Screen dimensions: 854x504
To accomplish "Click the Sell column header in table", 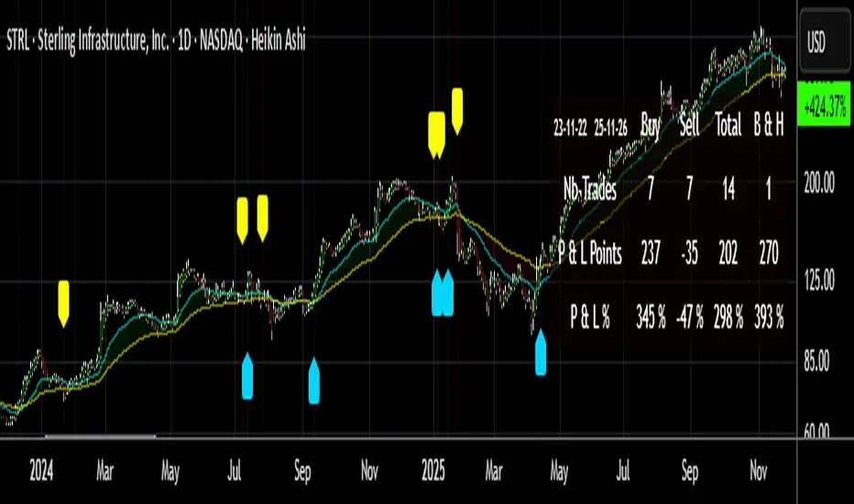I will (689, 126).
